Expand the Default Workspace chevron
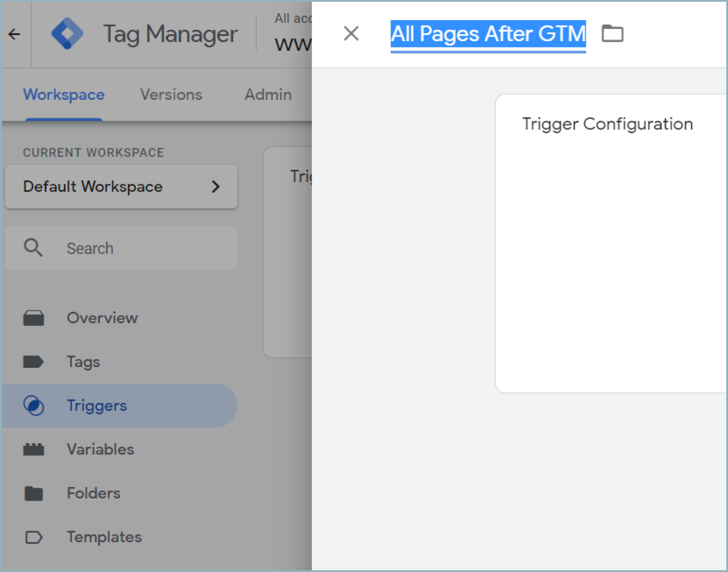The height and width of the screenshot is (572, 728). 216,187
